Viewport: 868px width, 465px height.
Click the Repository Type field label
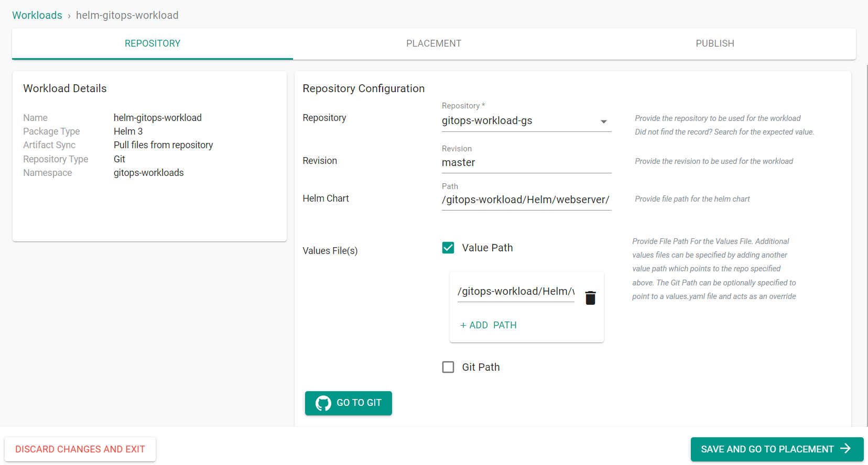click(56, 159)
